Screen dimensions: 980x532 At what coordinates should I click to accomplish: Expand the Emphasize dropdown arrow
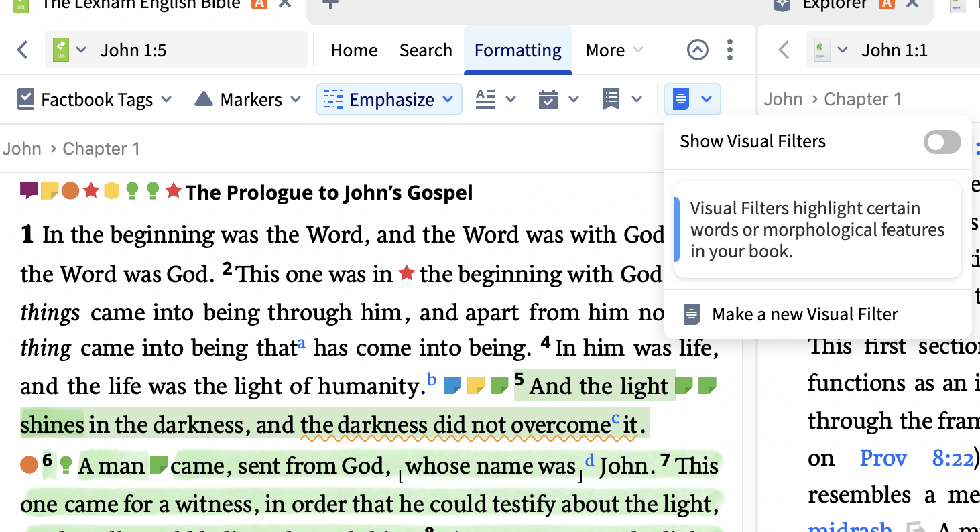tap(448, 100)
